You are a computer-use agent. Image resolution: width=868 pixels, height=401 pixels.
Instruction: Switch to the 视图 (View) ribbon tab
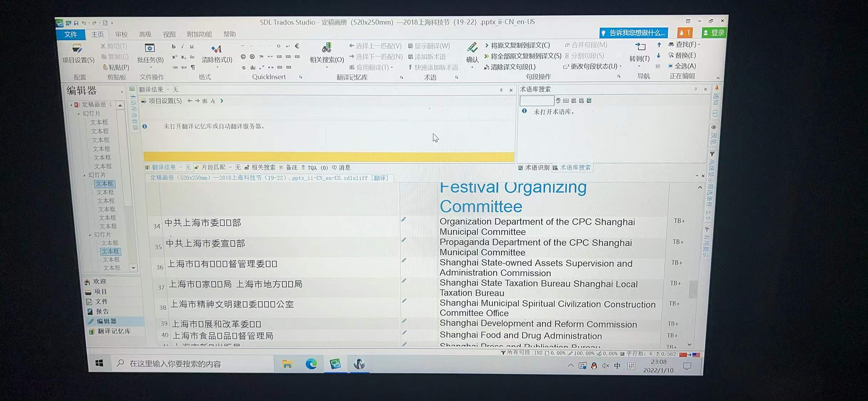(169, 34)
